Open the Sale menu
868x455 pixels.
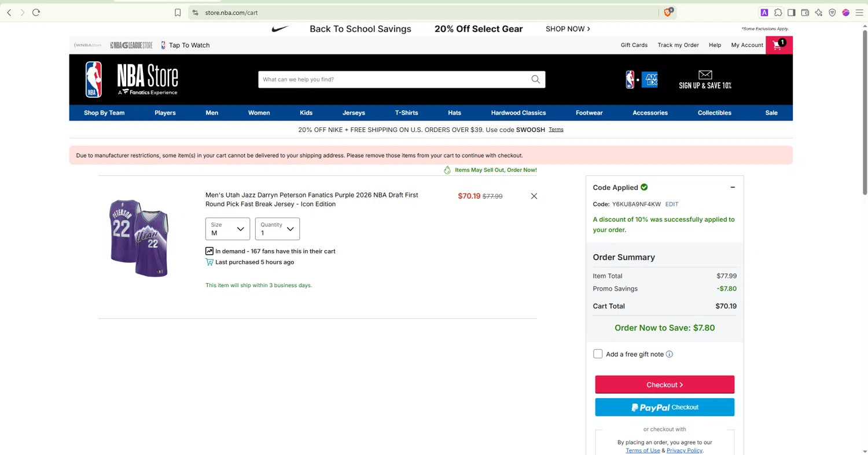click(x=771, y=113)
